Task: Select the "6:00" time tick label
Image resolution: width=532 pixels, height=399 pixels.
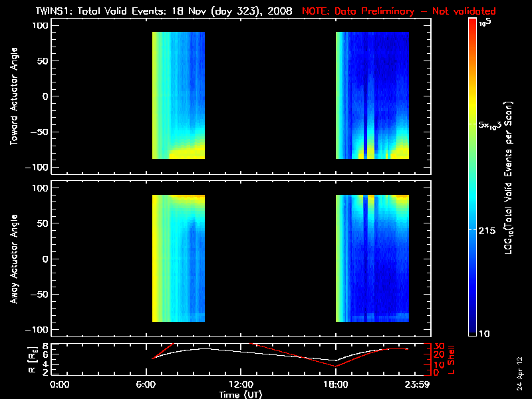Action: point(152,384)
